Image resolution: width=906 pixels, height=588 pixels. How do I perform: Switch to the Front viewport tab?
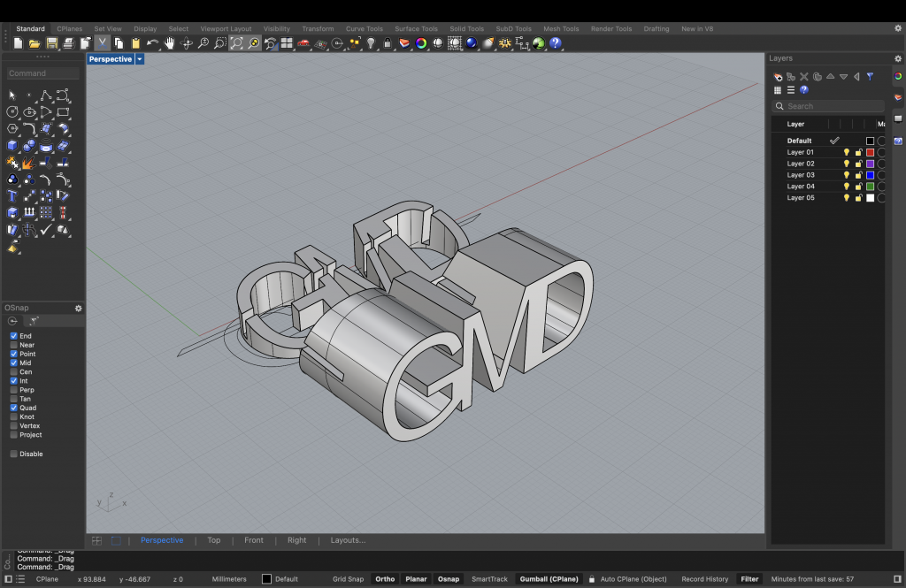254,540
